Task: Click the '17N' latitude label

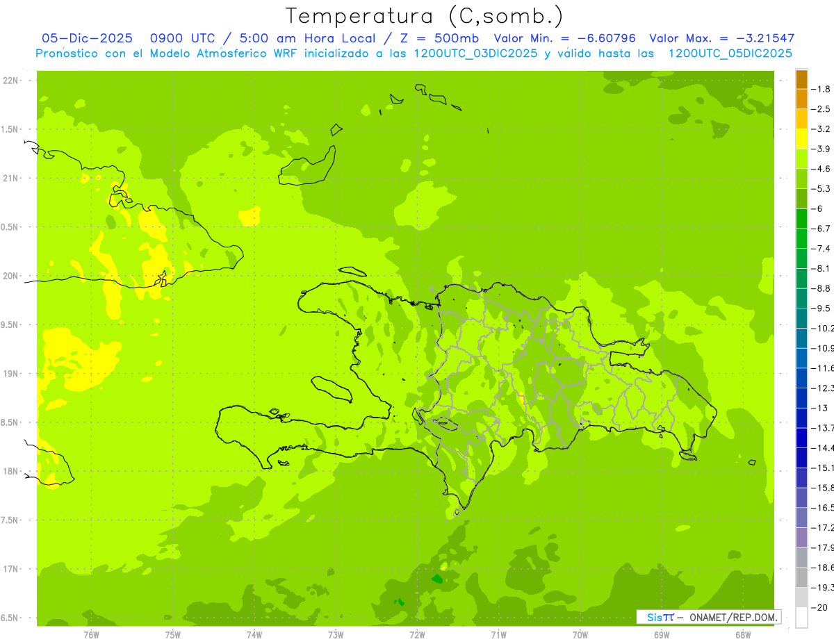Action: [x=10, y=569]
